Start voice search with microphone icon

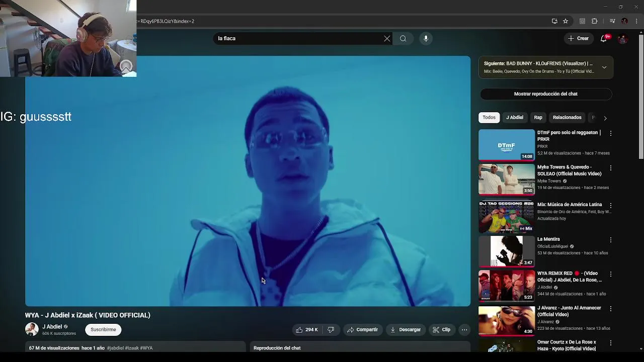click(426, 38)
